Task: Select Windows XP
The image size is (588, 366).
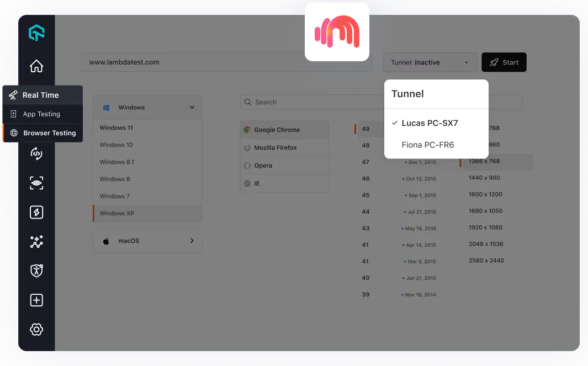Action: pyautogui.click(x=148, y=214)
